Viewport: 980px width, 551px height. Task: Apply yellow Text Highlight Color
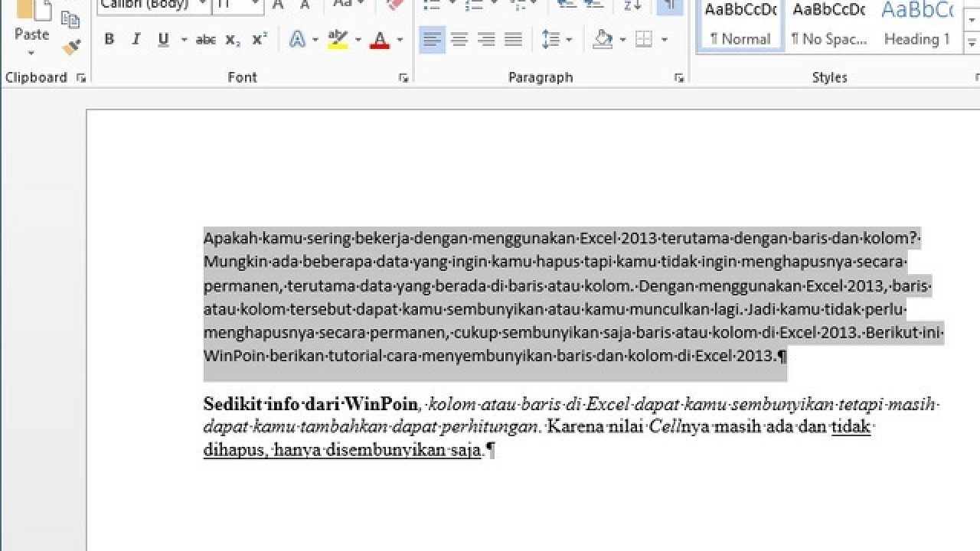tap(337, 40)
